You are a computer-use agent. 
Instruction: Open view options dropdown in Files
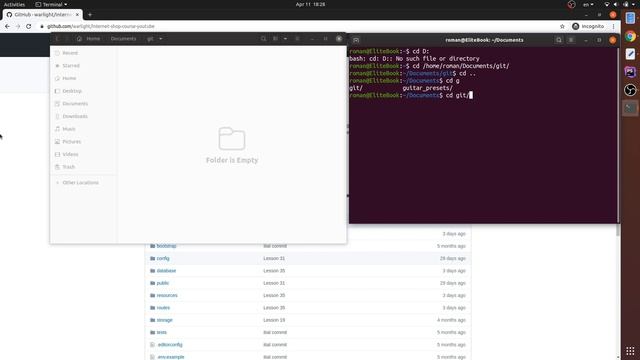click(x=285, y=38)
